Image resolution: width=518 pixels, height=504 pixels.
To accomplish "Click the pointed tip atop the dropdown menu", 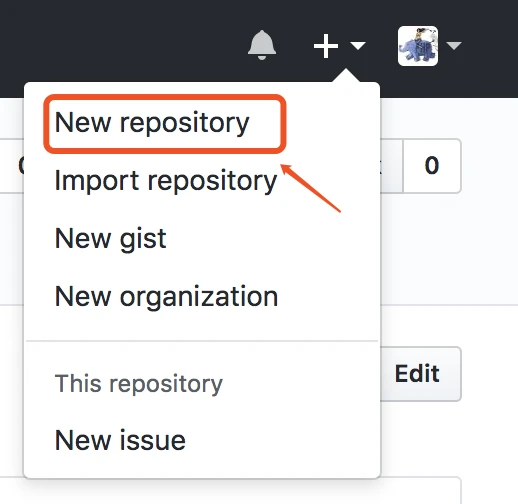I will (x=346, y=75).
